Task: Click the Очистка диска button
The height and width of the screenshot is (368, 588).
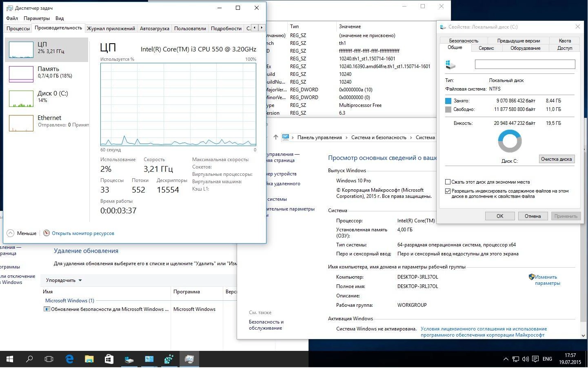Action: (x=557, y=159)
